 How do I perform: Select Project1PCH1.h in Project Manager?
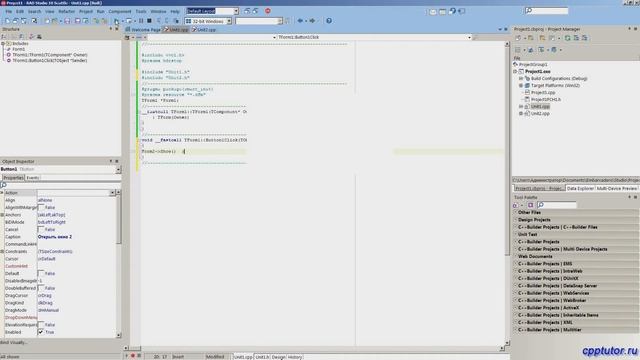(546, 99)
